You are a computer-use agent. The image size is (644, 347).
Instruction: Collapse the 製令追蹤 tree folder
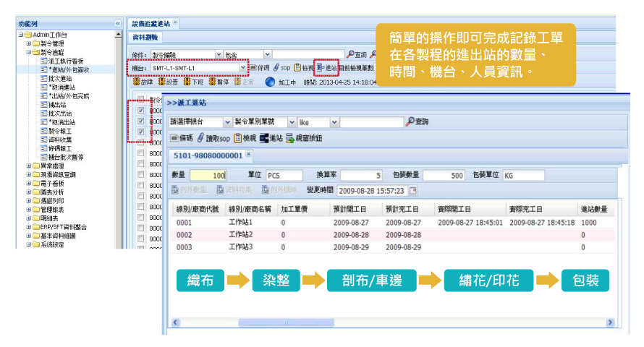click(x=29, y=52)
